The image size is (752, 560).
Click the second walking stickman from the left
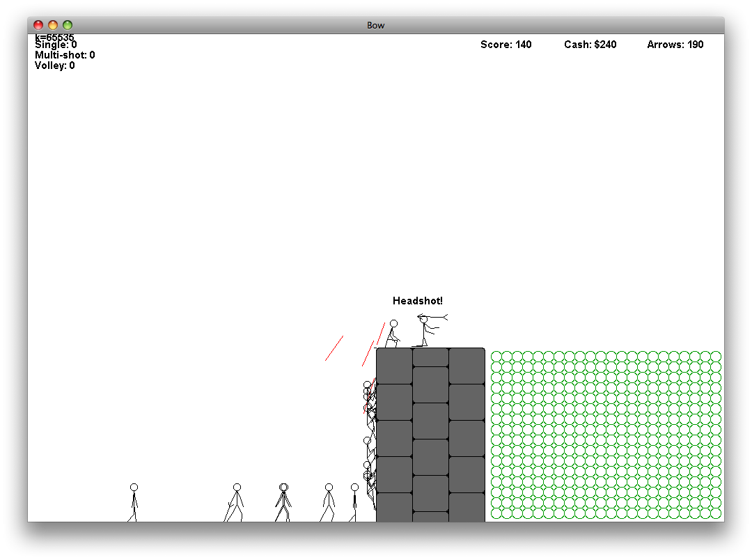[235, 502]
